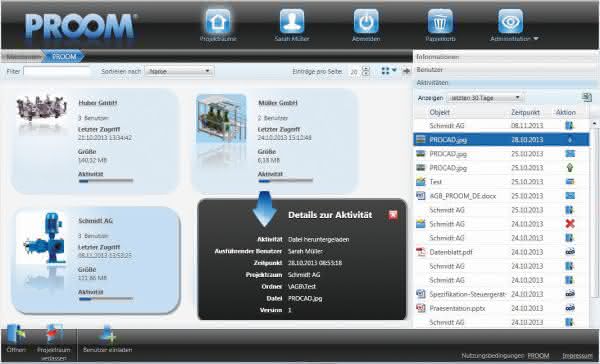Click the Schmidt AG card Aktivität bar
The image size is (600, 364).
pyautogui.click(x=106, y=299)
